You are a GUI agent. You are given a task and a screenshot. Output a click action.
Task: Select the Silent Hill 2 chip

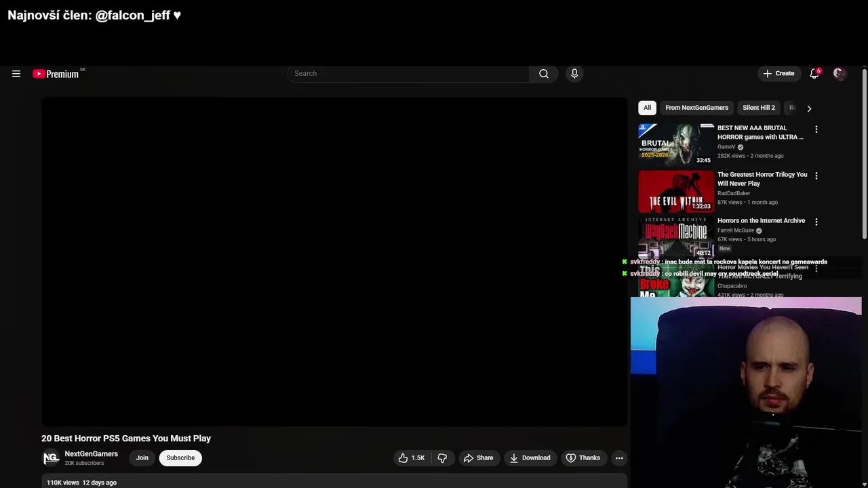pos(758,108)
